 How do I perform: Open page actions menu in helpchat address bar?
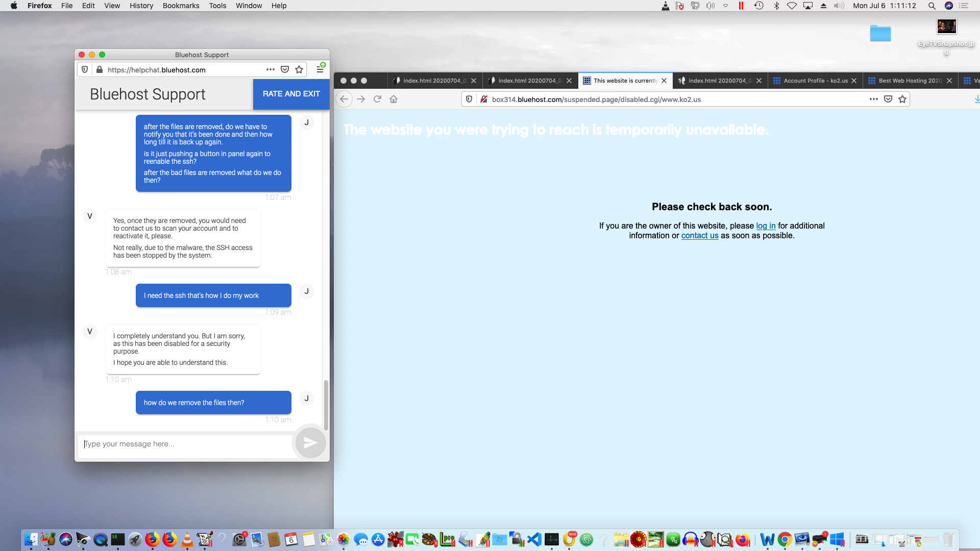coord(271,69)
